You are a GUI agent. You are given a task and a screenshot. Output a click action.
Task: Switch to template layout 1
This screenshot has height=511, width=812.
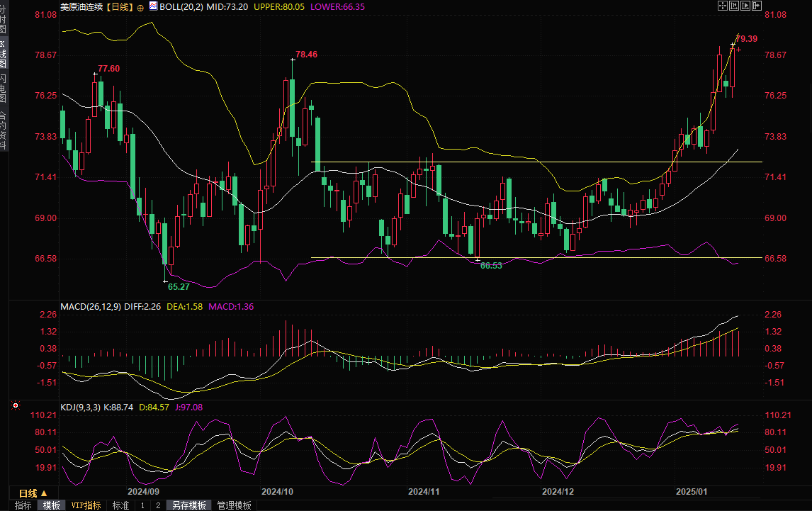[x=142, y=505]
